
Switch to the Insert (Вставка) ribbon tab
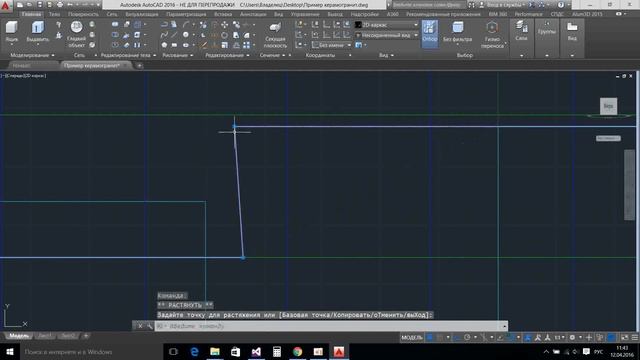click(x=223, y=14)
